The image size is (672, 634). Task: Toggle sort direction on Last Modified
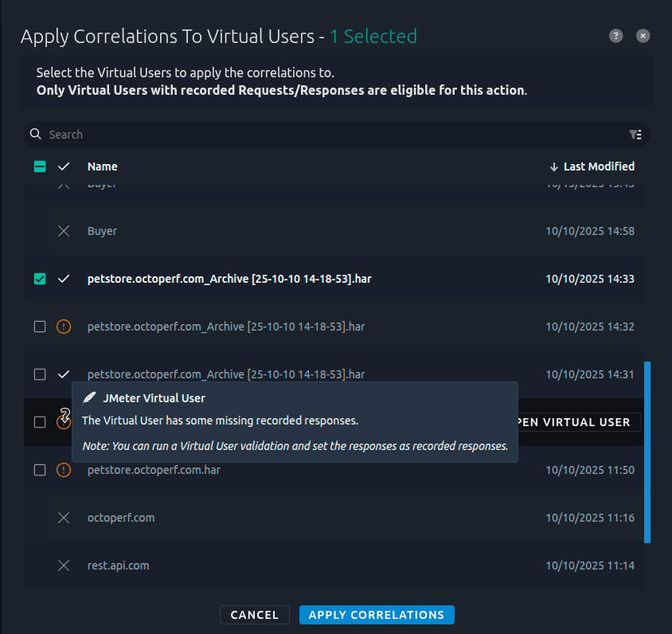pyautogui.click(x=592, y=166)
